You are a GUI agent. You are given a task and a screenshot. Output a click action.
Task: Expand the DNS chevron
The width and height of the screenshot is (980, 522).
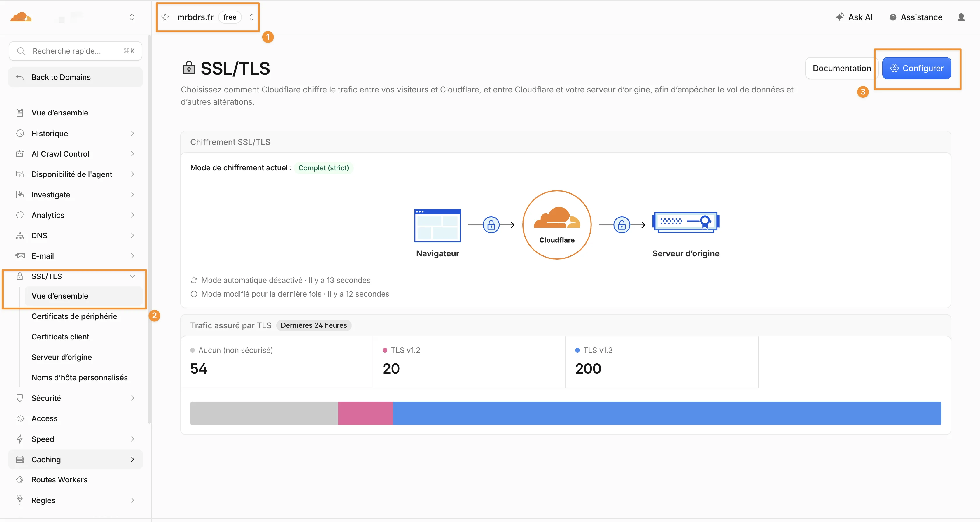tap(132, 236)
